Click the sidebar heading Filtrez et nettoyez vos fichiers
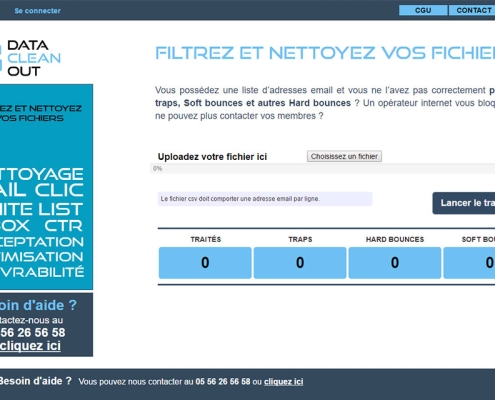The height and width of the screenshot is (400, 495). [x=41, y=113]
